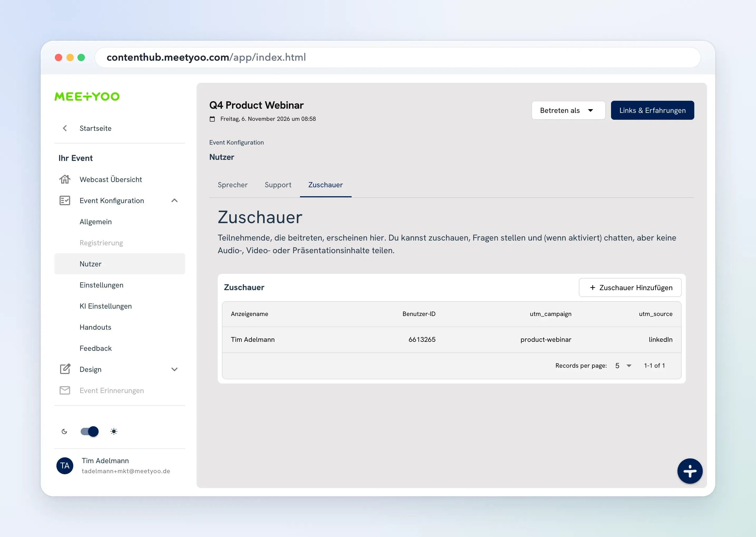Select Nutzer in the sidebar
The width and height of the screenshot is (756, 537).
(x=120, y=264)
